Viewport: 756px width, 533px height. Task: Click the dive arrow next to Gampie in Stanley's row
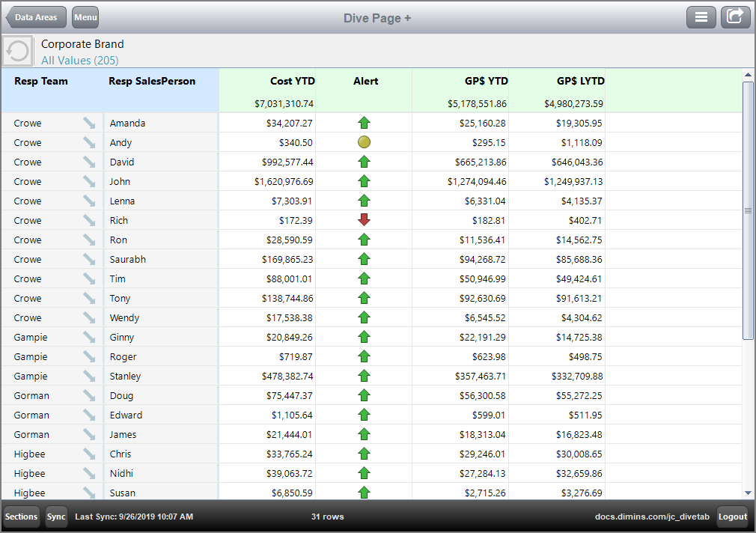point(90,375)
